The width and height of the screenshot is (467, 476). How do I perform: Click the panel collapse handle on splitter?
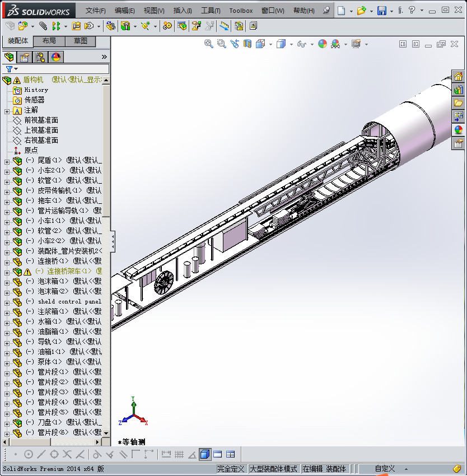pyautogui.click(x=113, y=241)
